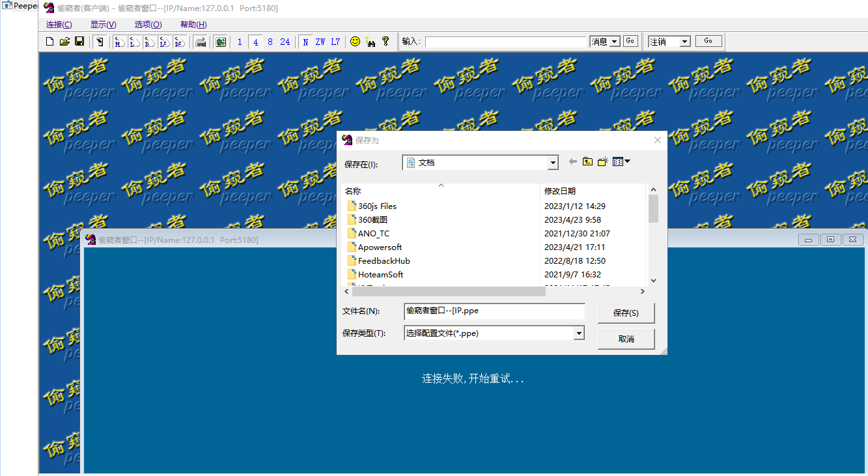
Task: Click the 保存(S) button
Action: (x=626, y=313)
